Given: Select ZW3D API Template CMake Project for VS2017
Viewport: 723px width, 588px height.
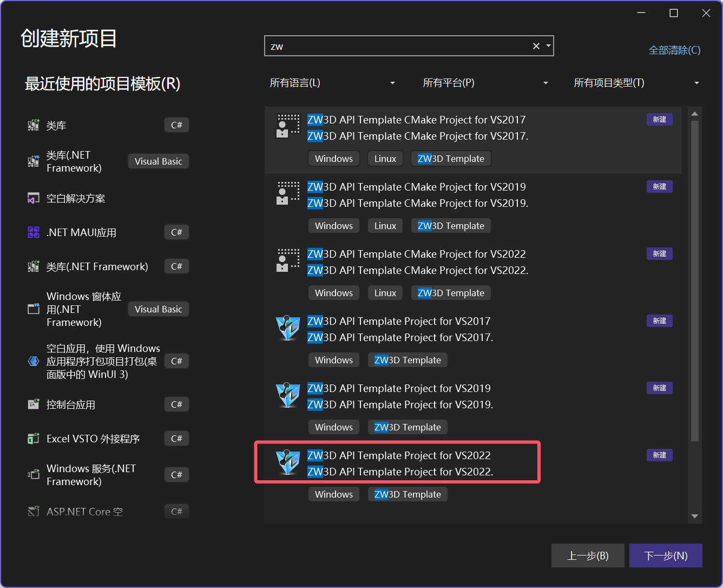Looking at the screenshot, I should pyautogui.click(x=473, y=140).
